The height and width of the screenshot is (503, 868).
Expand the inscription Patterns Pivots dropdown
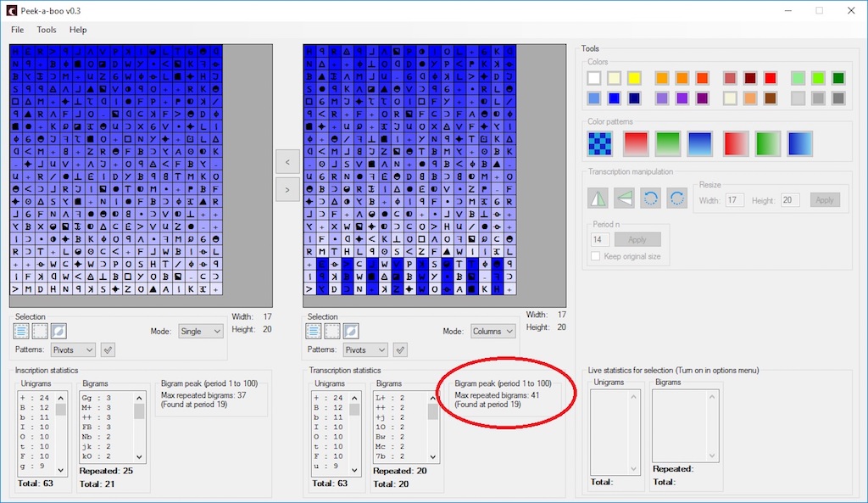(73, 350)
